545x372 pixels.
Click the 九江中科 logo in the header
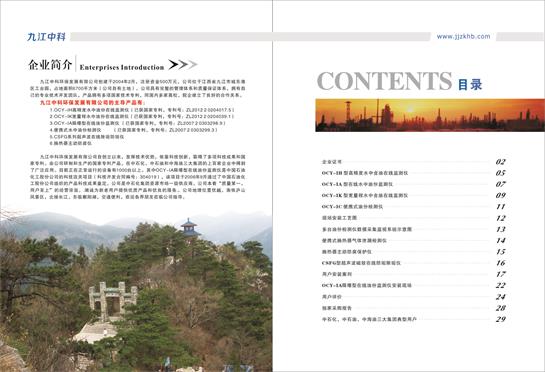pyautogui.click(x=46, y=37)
